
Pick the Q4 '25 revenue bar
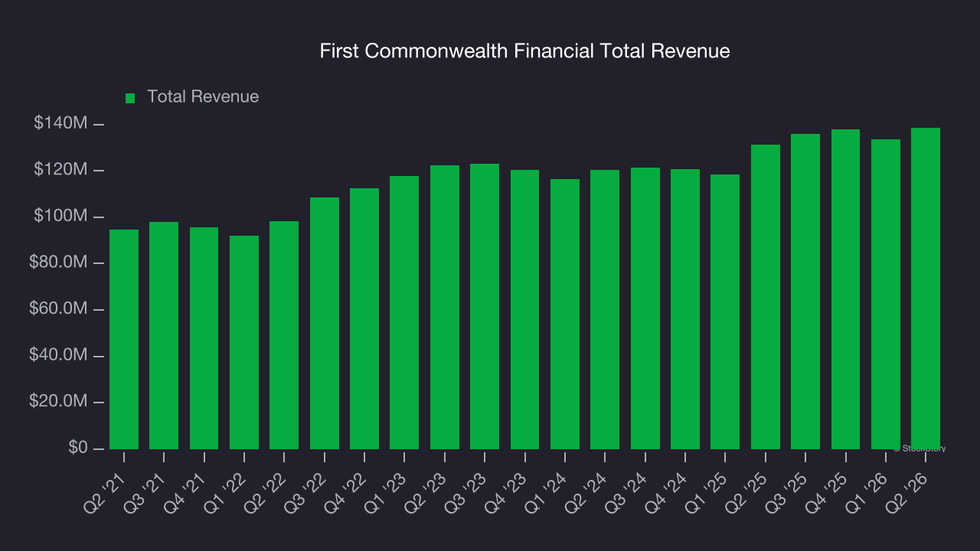pos(846,289)
